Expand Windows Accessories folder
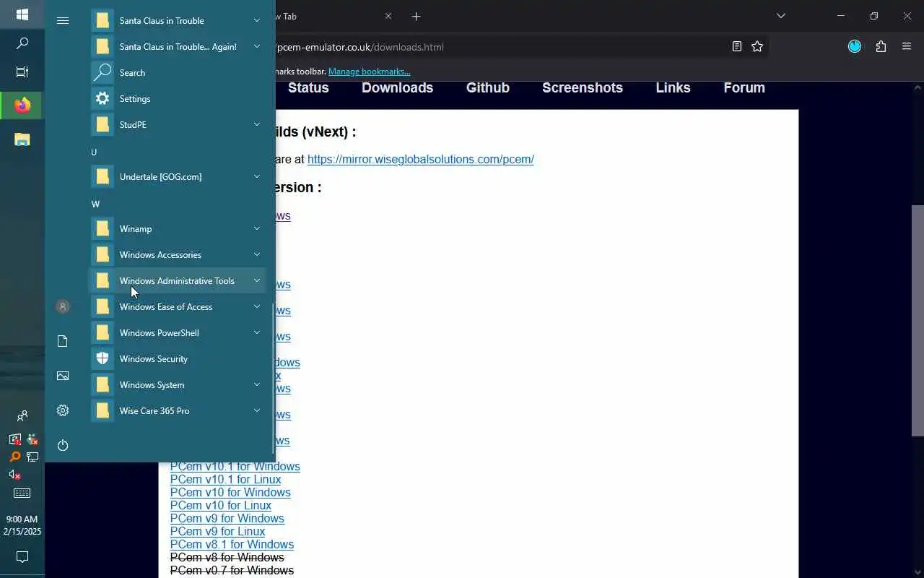The width and height of the screenshot is (924, 578). 178,254
